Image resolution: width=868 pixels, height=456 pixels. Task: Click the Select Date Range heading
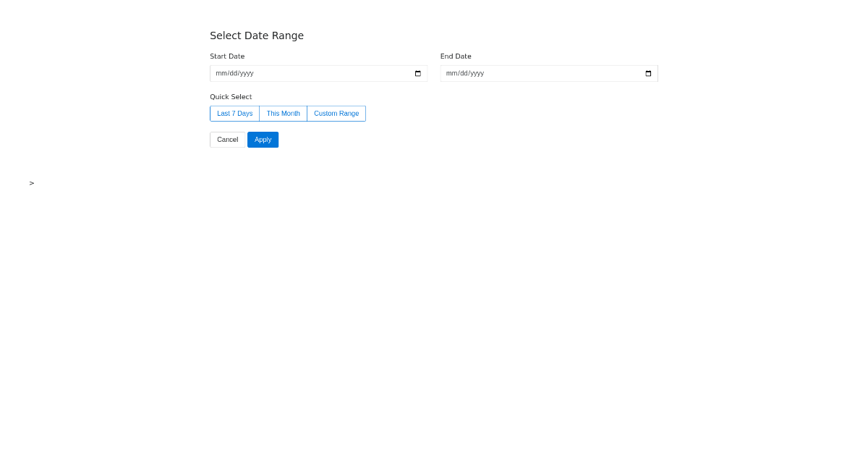(257, 35)
